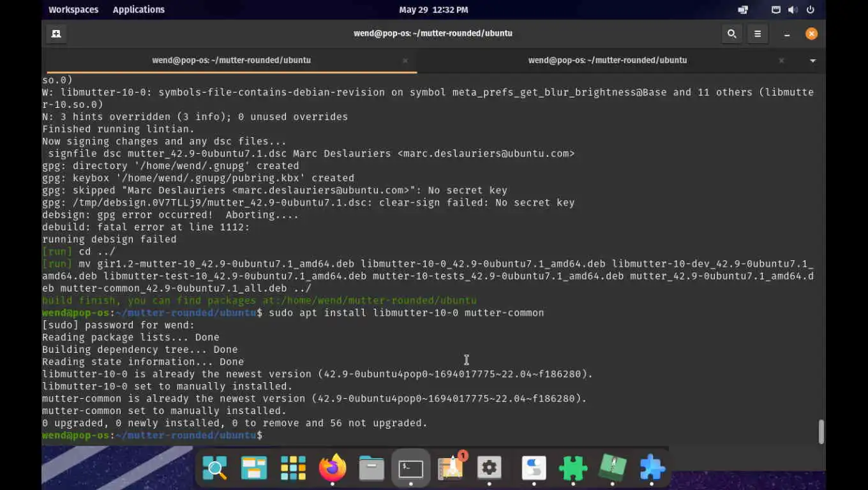Open a new terminal tab with the plus icon
868x490 pixels.
point(56,33)
